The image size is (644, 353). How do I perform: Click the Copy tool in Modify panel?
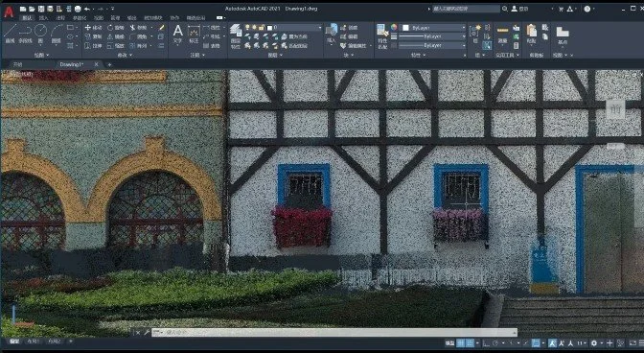(x=93, y=36)
